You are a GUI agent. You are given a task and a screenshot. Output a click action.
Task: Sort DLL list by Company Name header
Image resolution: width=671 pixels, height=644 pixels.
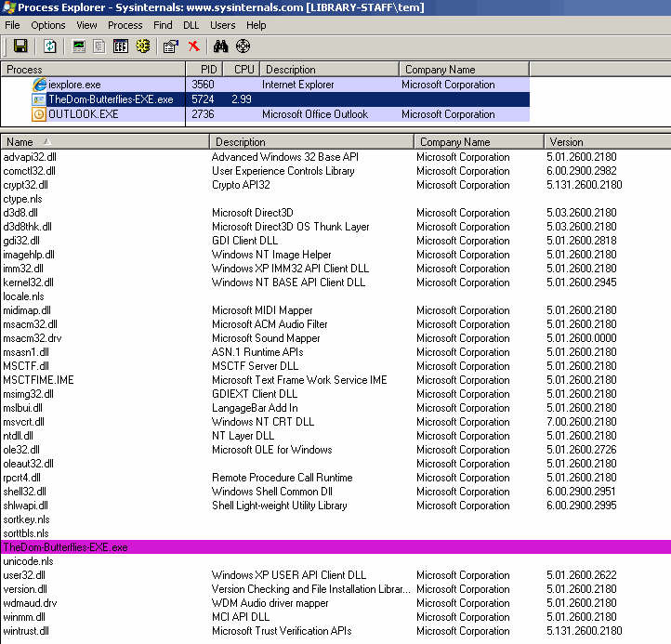[x=479, y=141]
